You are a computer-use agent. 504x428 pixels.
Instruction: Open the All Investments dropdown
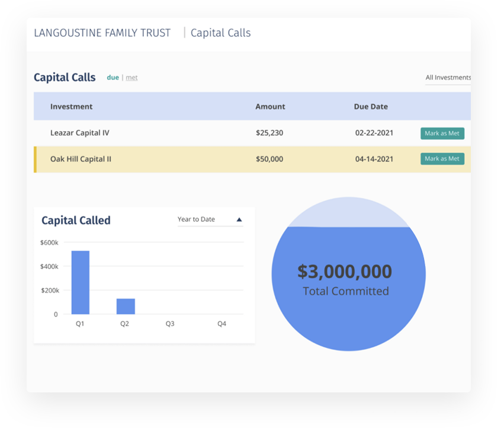click(x=448, y=78)
